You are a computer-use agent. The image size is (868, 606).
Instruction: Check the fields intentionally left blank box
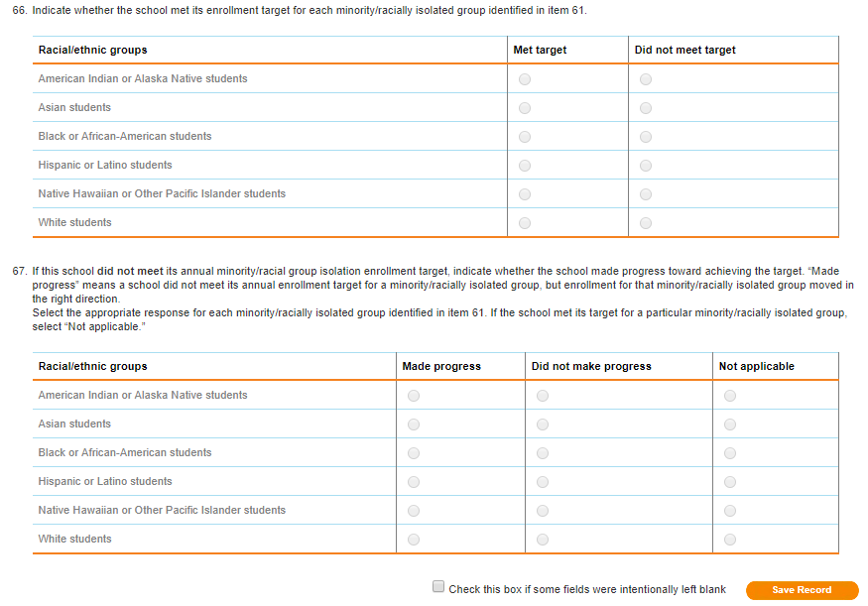pos(438,587)
